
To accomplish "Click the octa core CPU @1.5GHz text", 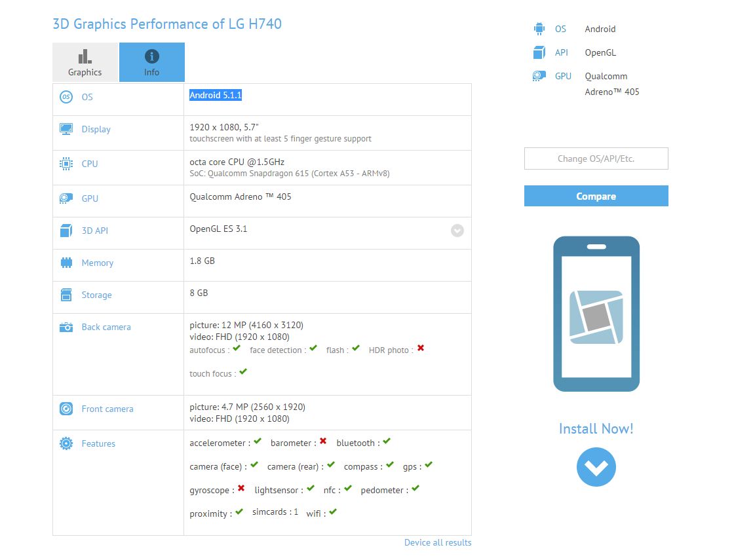I will [237, 162].
